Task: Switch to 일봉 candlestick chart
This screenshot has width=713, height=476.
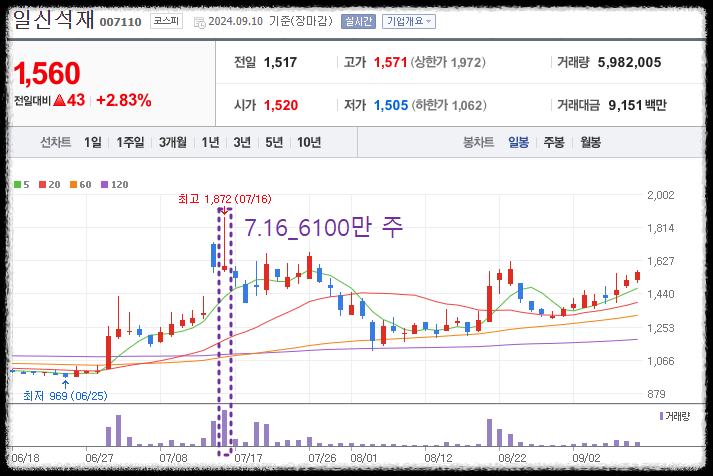Action: coord(518,142)
